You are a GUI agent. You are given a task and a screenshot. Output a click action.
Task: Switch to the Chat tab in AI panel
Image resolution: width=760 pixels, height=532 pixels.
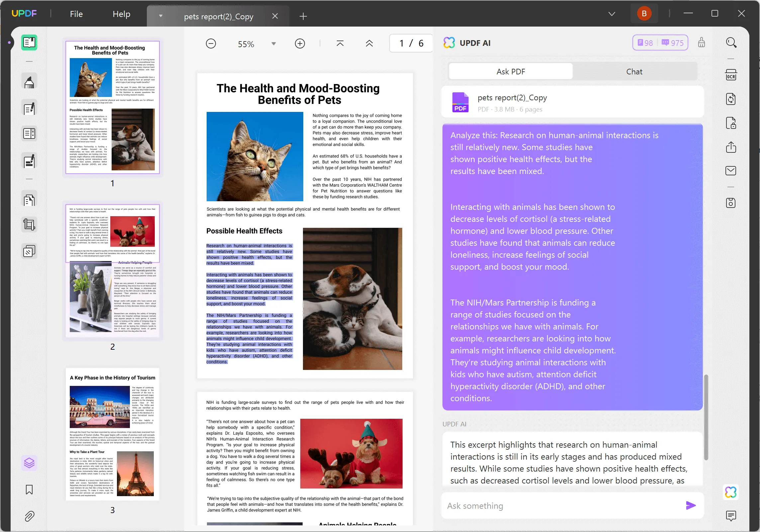click(x=634, y=72)
